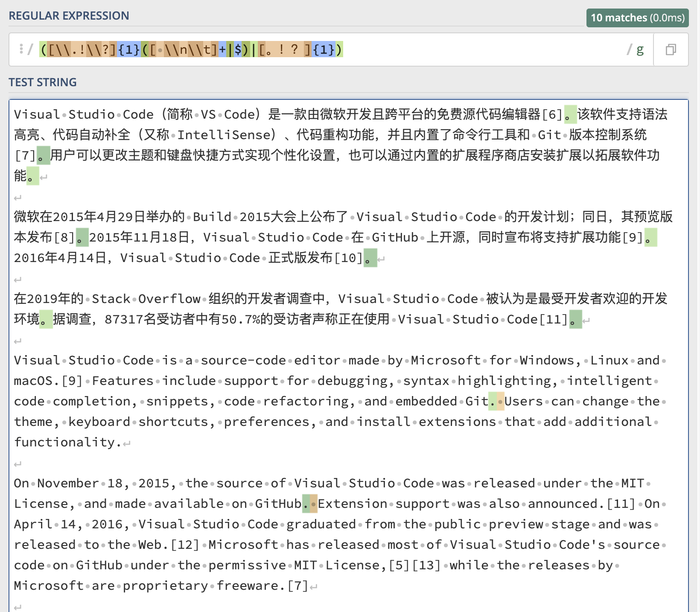Click the word 'IntelliSense' in test string
The height and width of the screenshot is (612, 700).
[x=224, y=135]
